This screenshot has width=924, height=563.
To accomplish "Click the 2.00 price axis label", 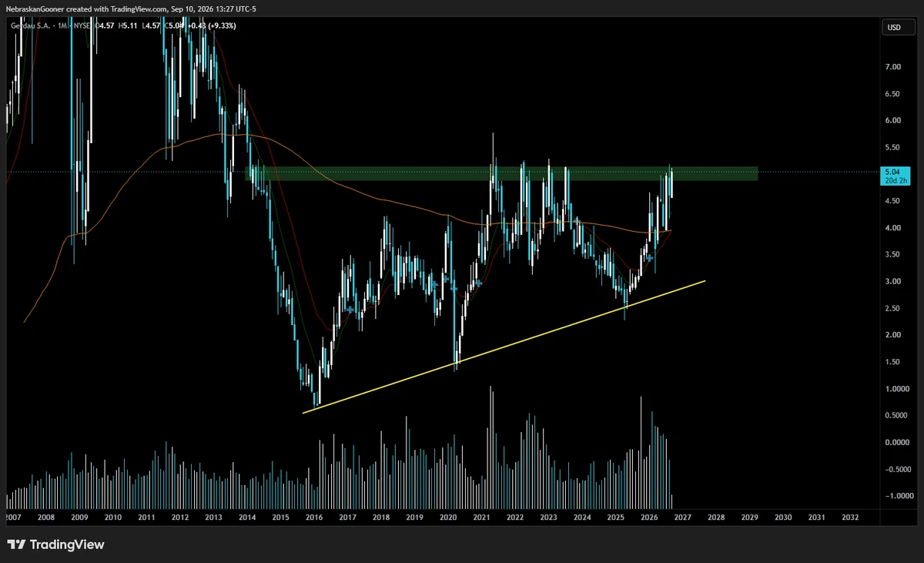I will 893,335.
